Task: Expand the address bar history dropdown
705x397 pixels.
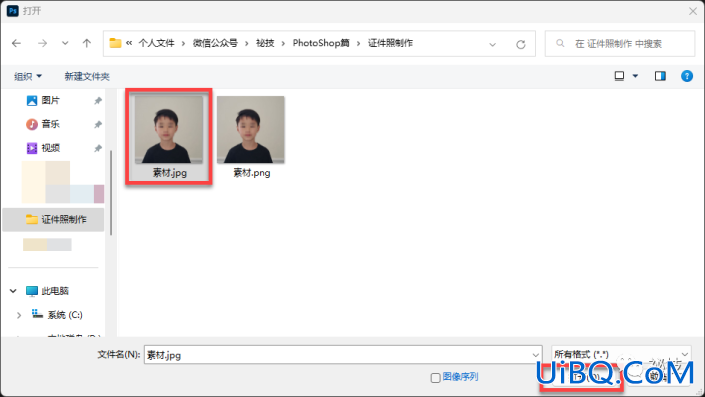Action: (x=492, y=44)
